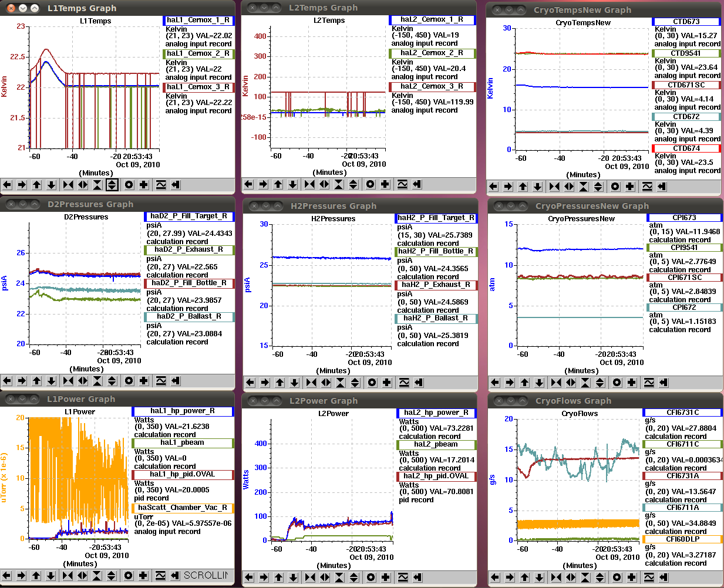Click H2Pressures Graph window title bar

tap(359, 206)
